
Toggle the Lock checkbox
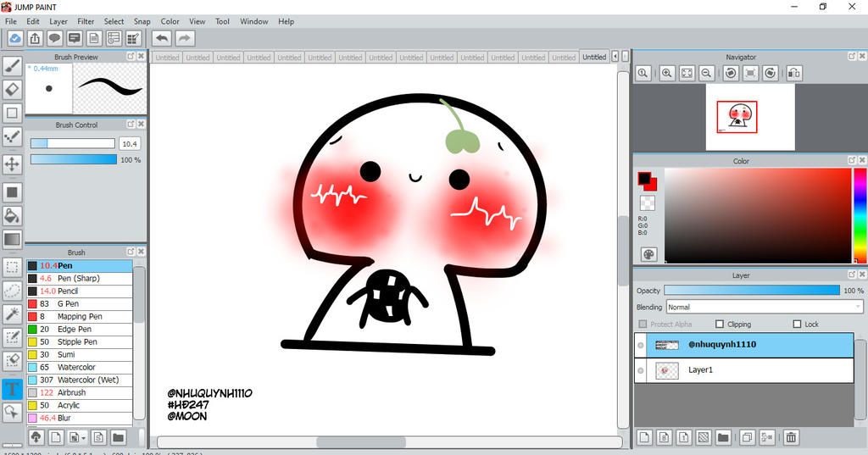[797, 324]
